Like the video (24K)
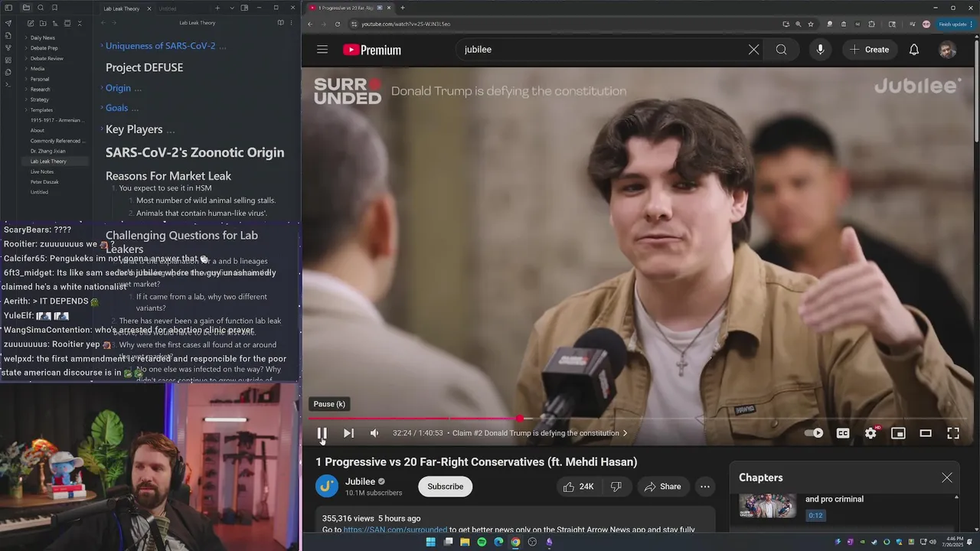 click(x=578, y=487)
